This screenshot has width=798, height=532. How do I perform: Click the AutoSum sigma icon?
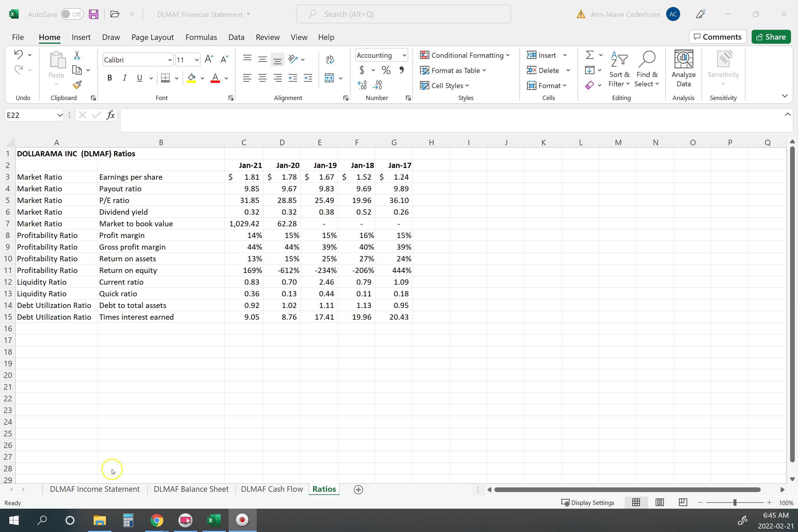pos(590,55)
